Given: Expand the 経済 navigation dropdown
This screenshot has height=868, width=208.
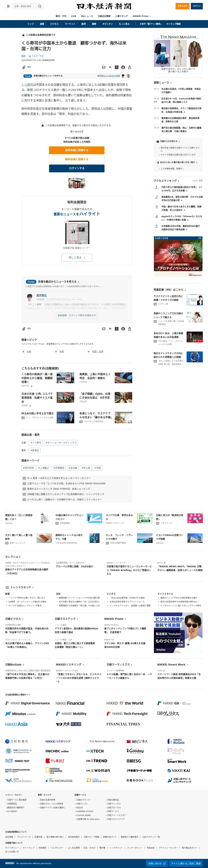Looking at the screenshot, I should [85, 24].
